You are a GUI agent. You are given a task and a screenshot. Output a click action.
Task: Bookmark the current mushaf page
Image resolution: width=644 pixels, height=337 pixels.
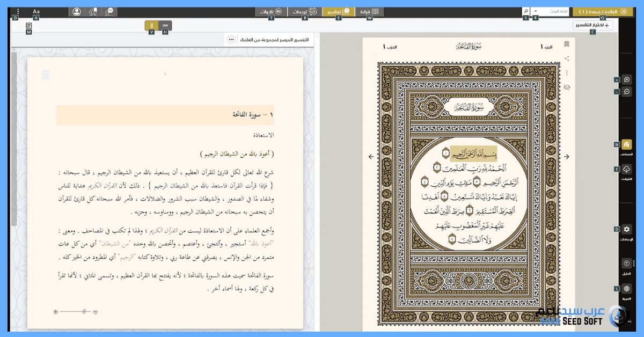pyautogui.click(x=567, y=45)
